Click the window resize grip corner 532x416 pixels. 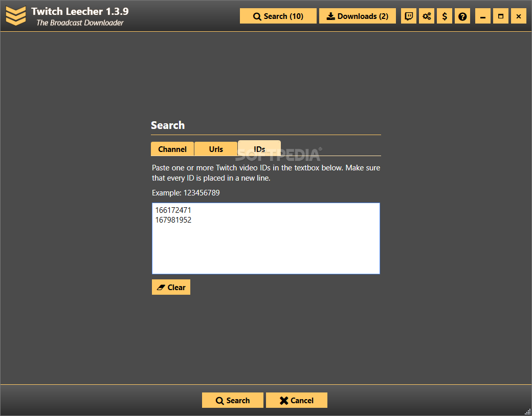[527, 412]
